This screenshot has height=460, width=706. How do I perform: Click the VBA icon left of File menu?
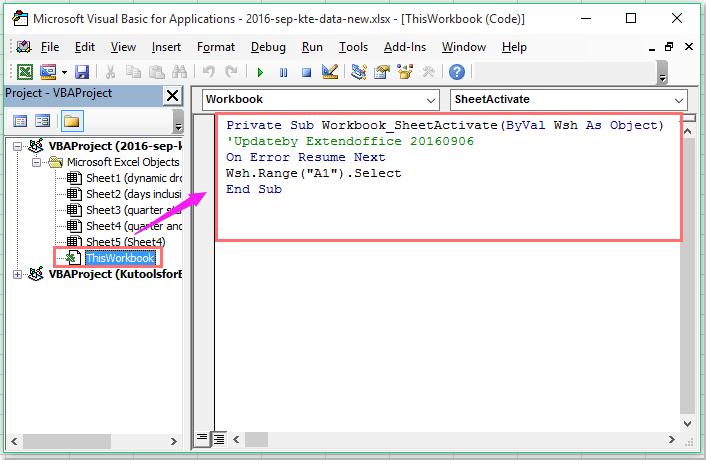point(23,47)
